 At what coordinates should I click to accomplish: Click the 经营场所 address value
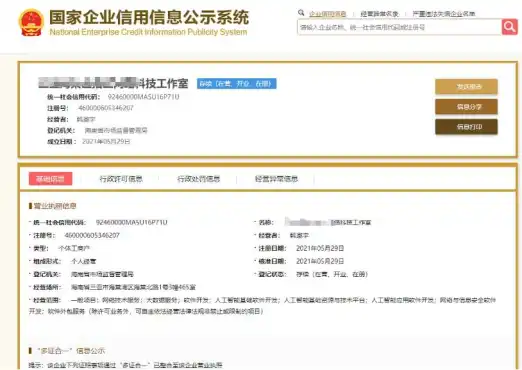pos(133,287)
